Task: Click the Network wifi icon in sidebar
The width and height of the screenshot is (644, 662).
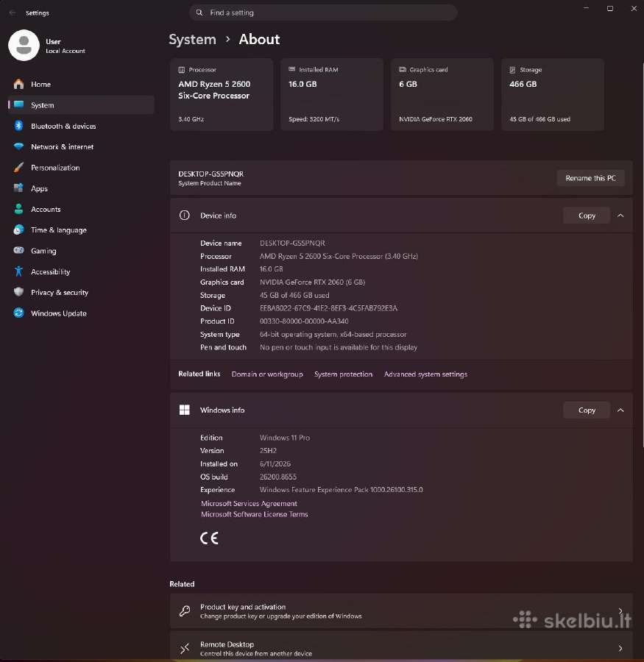Action: (18, 146)
